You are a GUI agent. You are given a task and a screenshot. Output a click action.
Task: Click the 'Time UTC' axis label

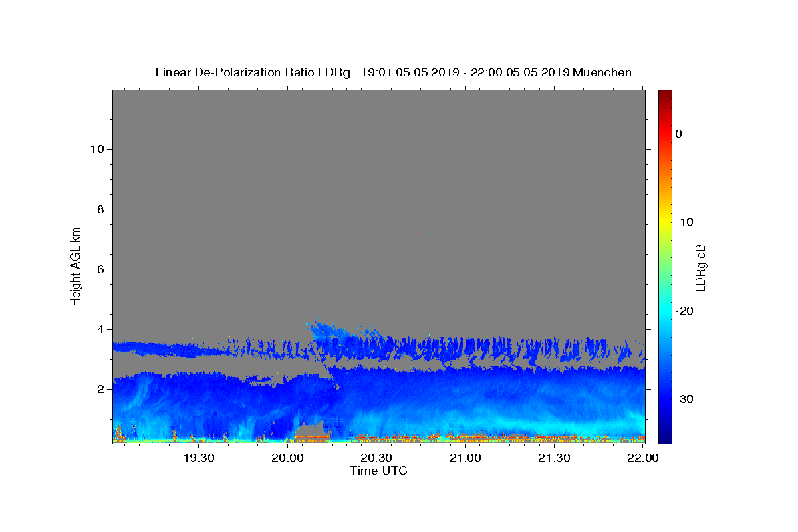point(378,471)
